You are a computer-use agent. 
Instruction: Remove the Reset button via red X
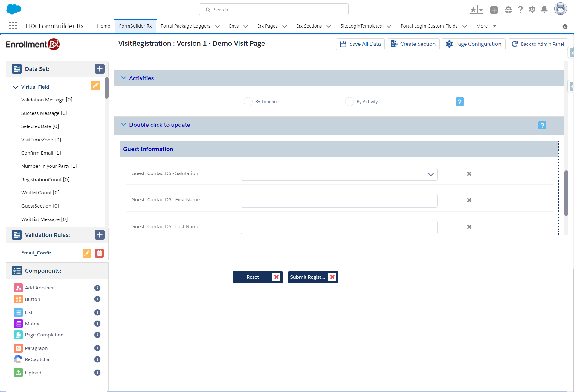pyautogui.click(x=276, y=277)
